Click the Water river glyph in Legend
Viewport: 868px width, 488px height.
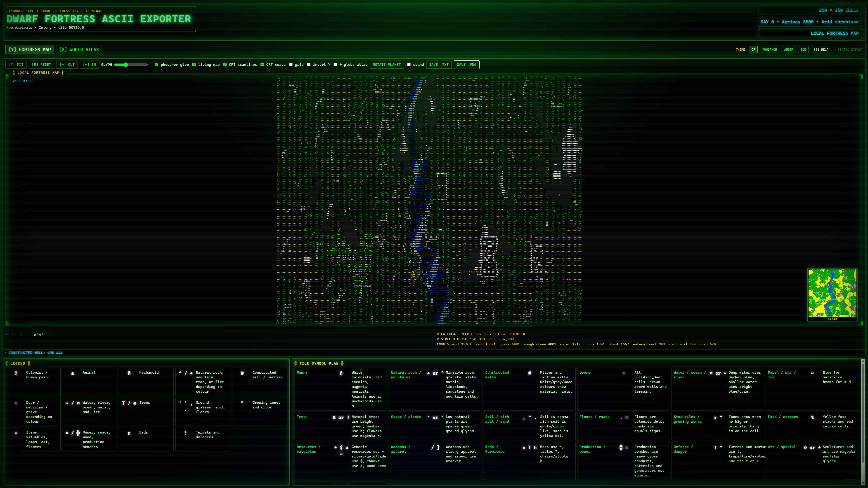point(72,403)
